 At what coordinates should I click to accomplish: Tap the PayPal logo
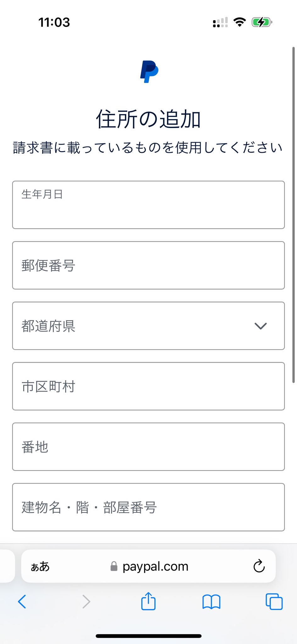(x=149, y=72)
